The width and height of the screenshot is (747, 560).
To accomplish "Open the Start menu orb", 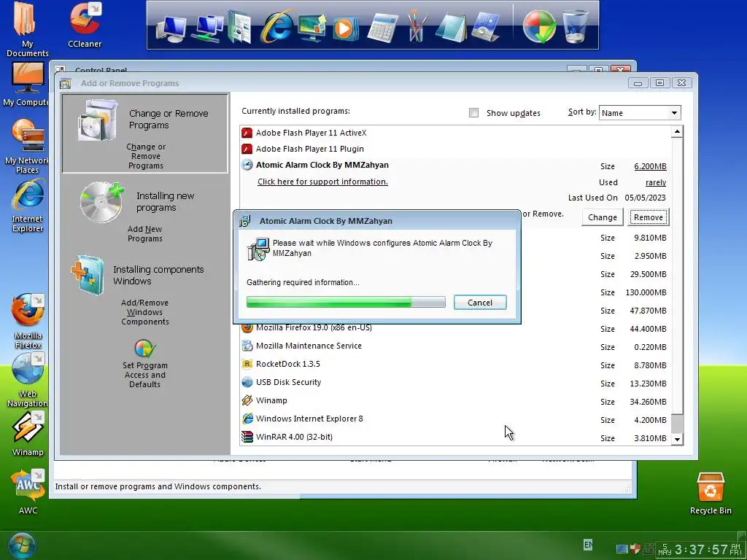I will click(21, 545).
